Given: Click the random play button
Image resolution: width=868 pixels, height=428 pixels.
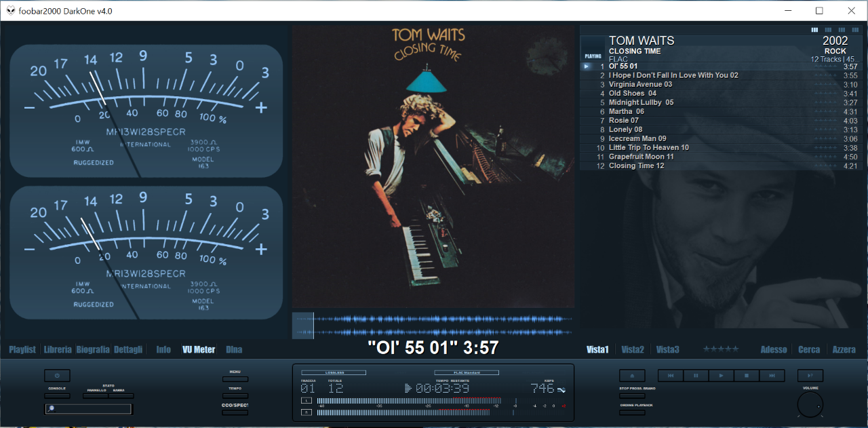Looking at the screenshot, I should pos(810,376).
